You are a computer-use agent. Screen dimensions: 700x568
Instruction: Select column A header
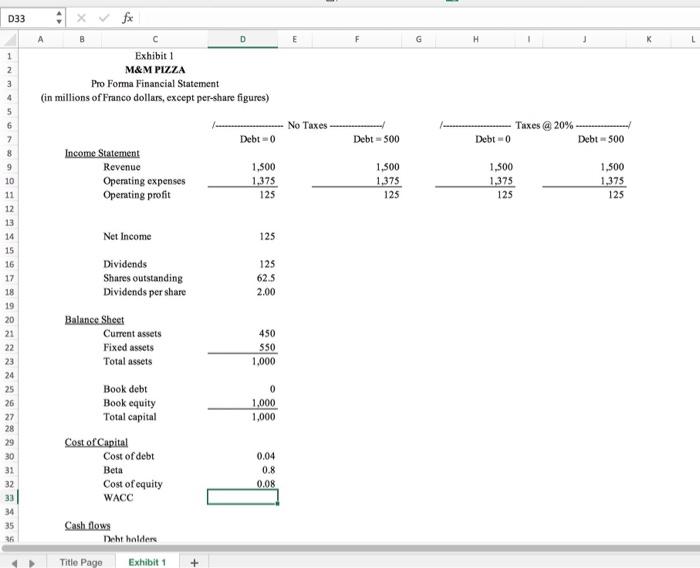click(41, 39)
